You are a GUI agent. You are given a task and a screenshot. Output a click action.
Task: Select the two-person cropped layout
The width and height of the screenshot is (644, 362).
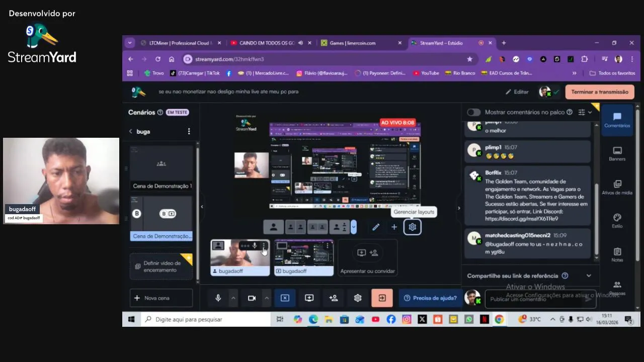295,227
